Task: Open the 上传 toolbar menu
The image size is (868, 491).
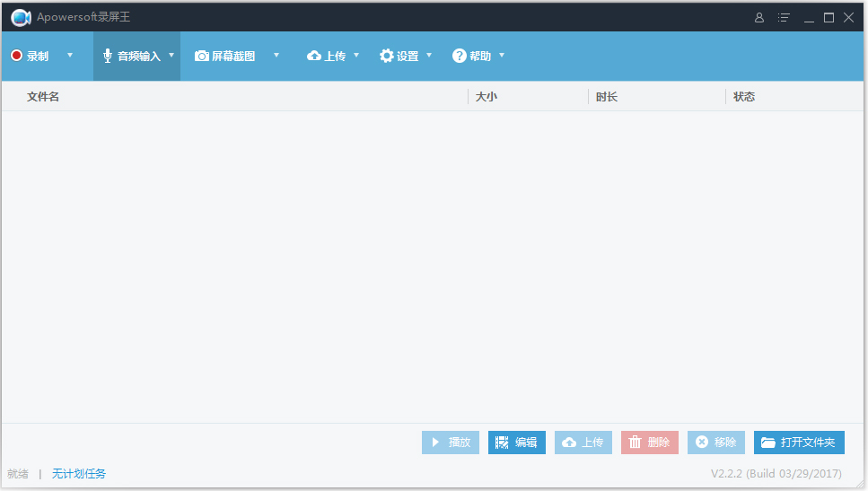Action: [x=336, y=56]
